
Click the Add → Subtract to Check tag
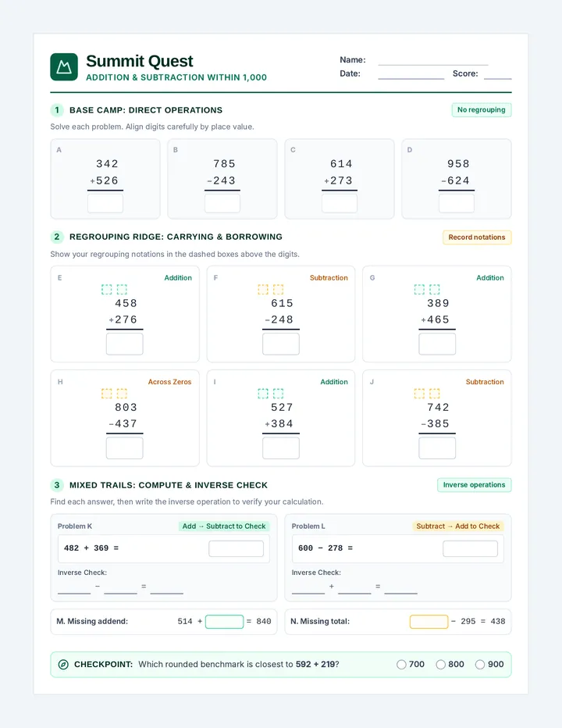[224, 526]
